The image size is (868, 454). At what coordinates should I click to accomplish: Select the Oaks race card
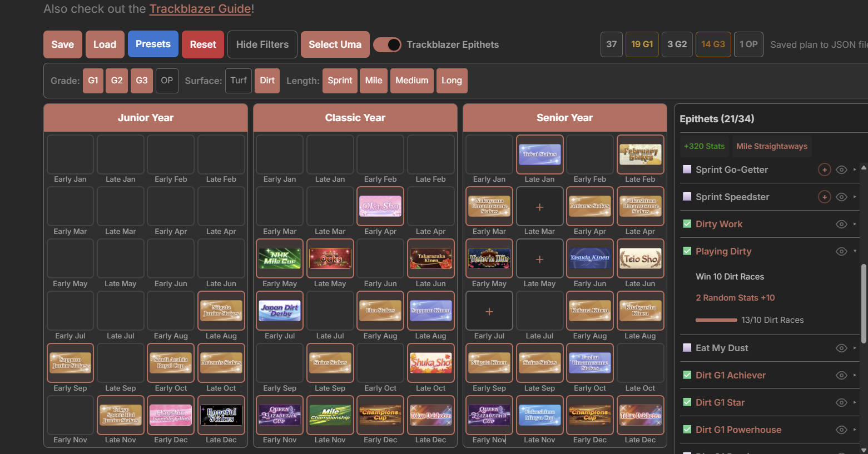330,259
